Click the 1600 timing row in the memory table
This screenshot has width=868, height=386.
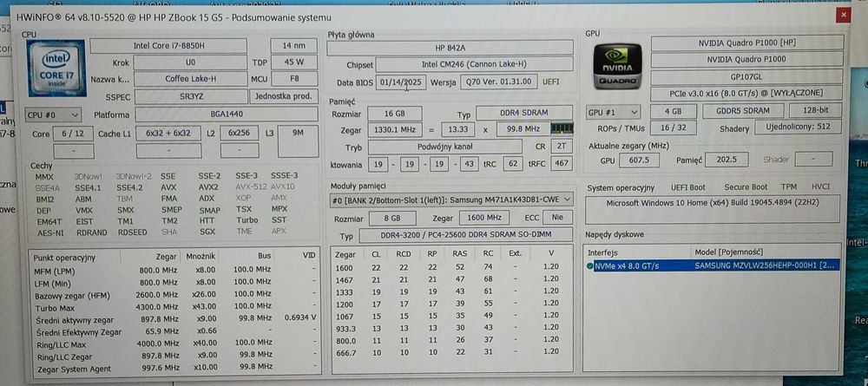point(450,267)
